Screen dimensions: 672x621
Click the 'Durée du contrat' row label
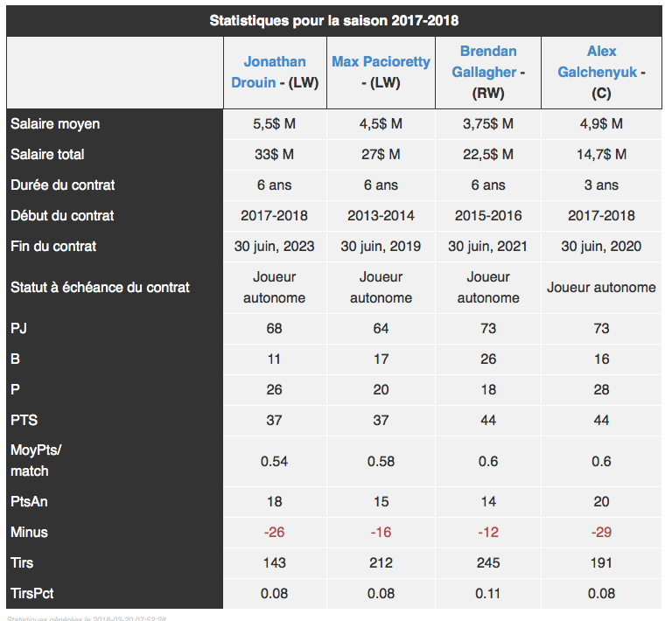click(63, 185)
